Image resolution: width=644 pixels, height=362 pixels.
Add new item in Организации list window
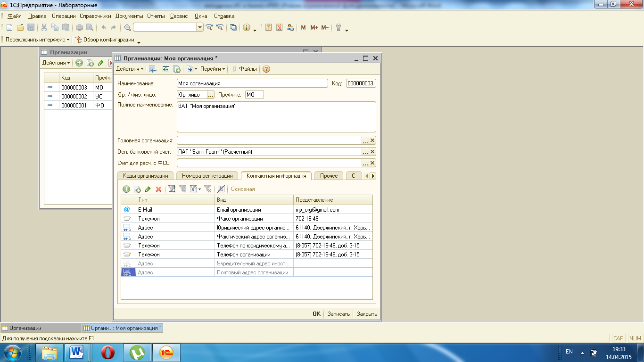point(79,63)
